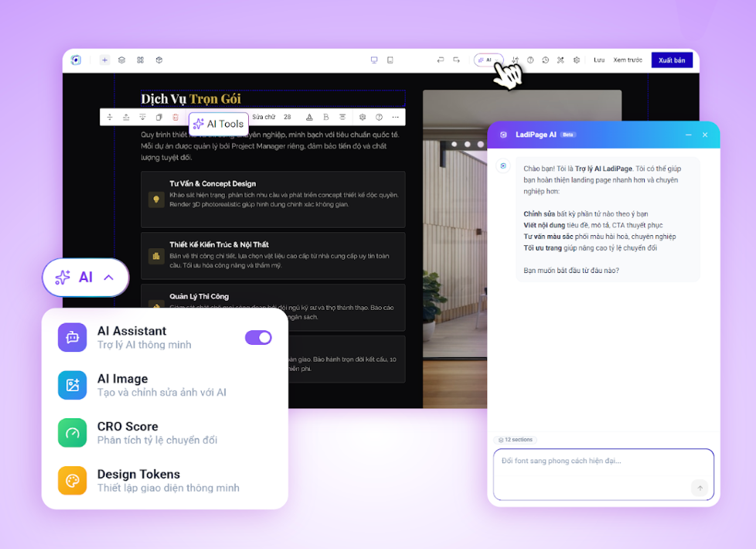The image size is (756, 549).
Task: Open the text color picker A icon
Action: pos(309,117)
